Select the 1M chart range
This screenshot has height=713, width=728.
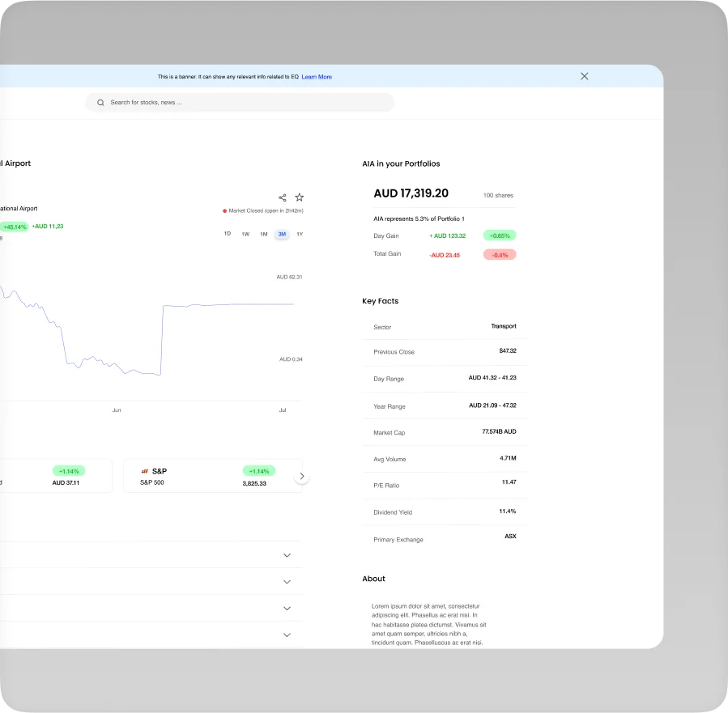[264, 234]
